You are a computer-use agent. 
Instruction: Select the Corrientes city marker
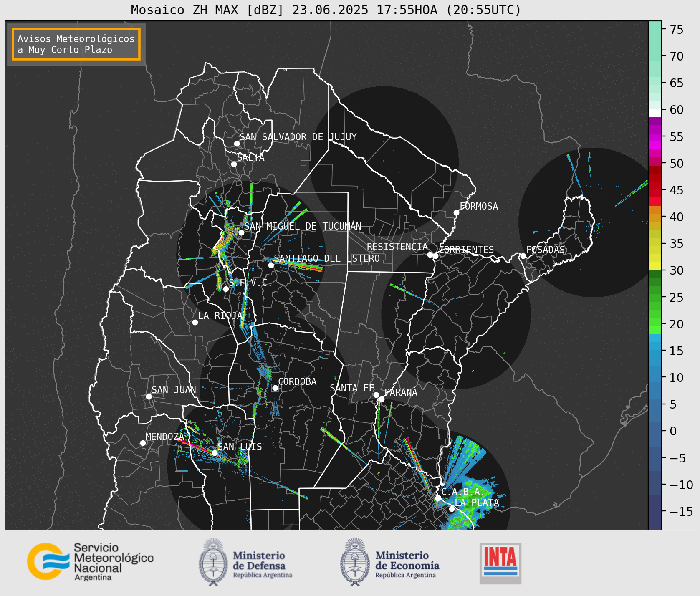pyautogui.click(x=435, y=256)
